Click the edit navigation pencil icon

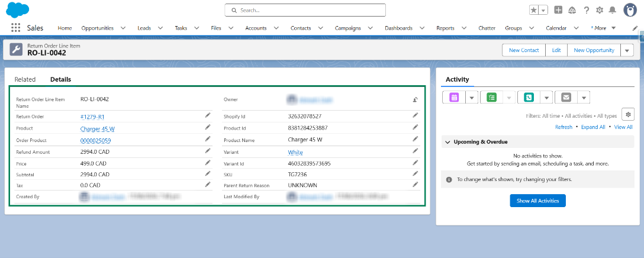(635, 28)
